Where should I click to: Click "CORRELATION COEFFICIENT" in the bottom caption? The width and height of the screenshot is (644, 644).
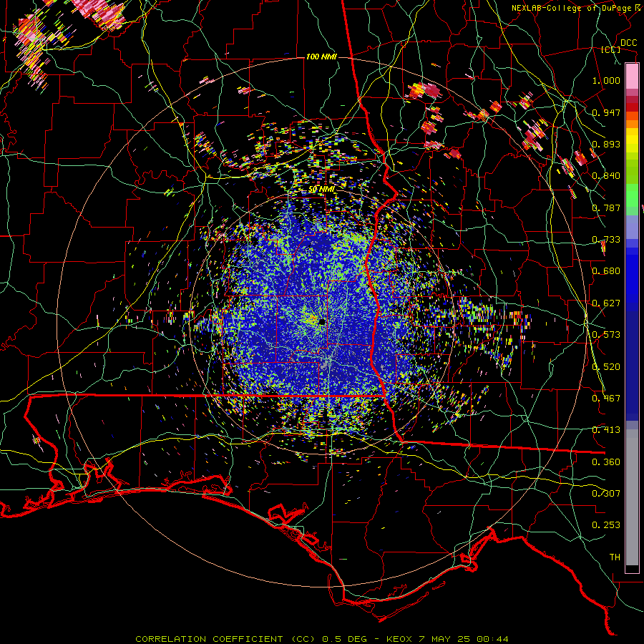click(x=209, y=639)
